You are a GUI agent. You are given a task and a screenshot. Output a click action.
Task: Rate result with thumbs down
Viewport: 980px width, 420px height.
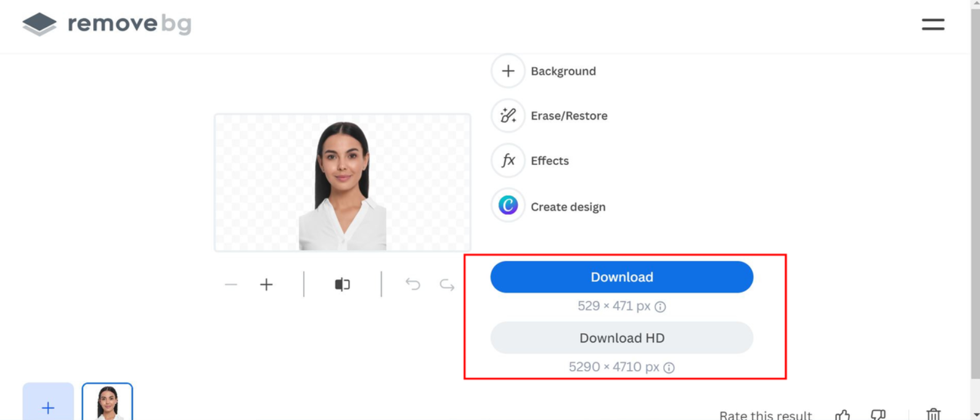(878, 414)
